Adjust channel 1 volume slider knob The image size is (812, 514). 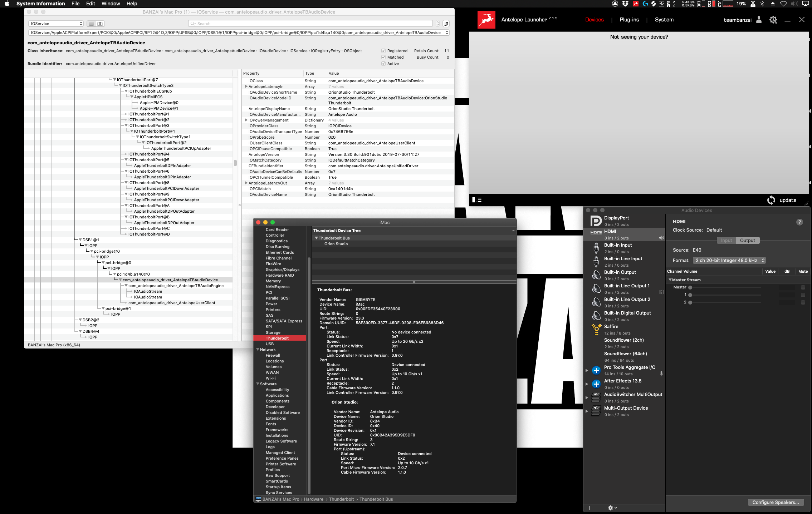tap(690, 295)
